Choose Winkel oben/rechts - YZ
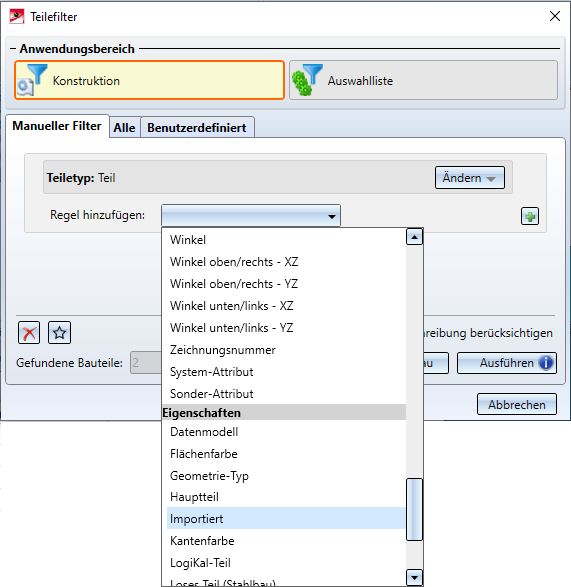Image resolution: width=571 pixels, height=587 pixels. coord(286,284)
